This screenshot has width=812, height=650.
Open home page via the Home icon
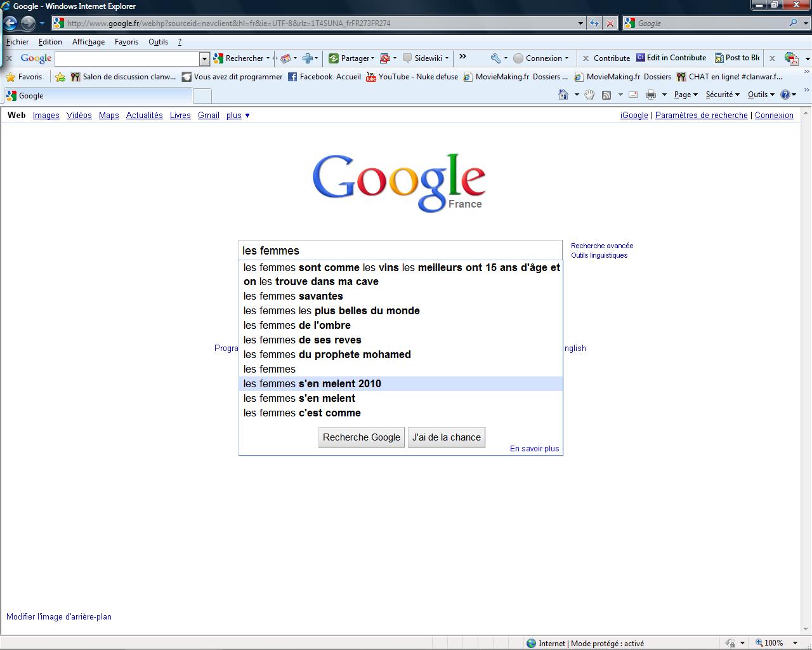pos(563,94)
